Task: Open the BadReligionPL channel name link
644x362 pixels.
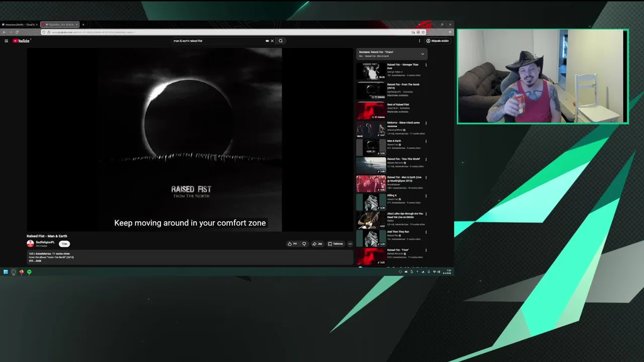Action: click(45, 242)
